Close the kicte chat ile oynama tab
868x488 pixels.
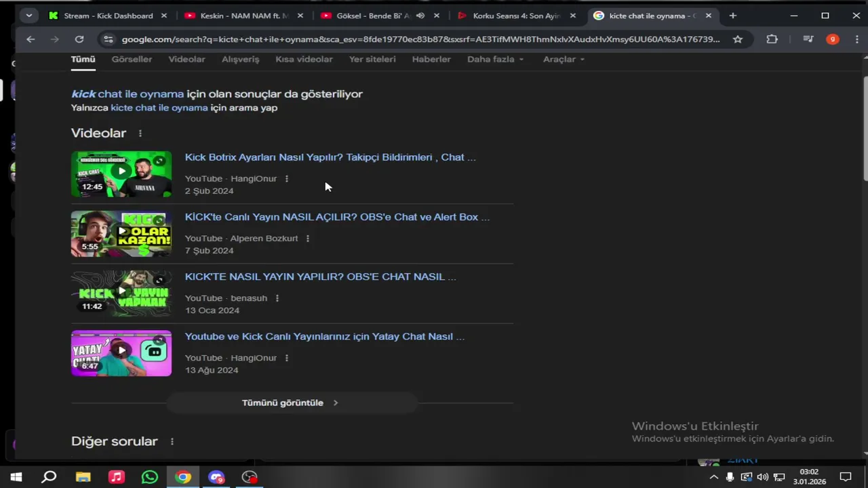(x=709, y=16)
